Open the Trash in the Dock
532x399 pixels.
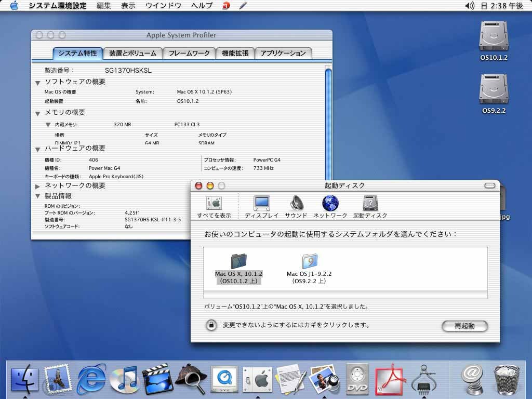tap(506, 379)
